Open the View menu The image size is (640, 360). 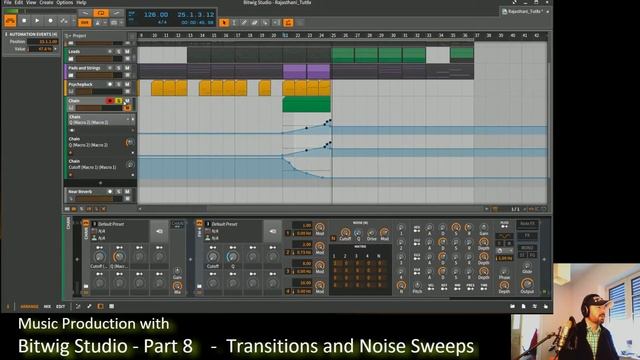tap(31, 2)
